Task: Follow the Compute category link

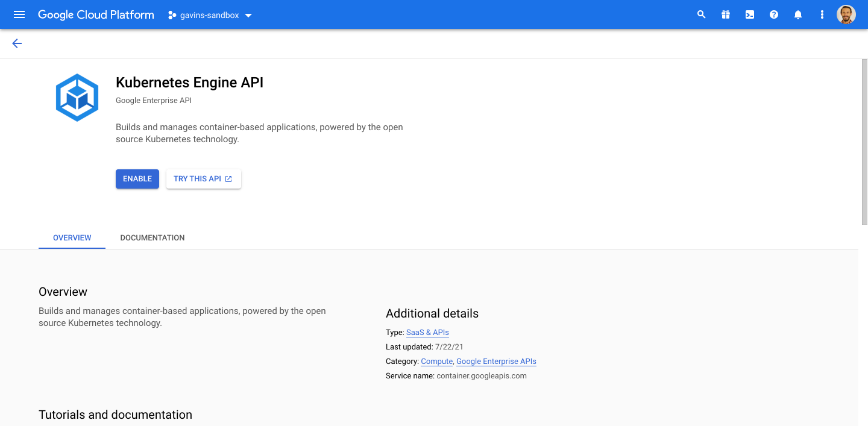Action: pos(436,362)
